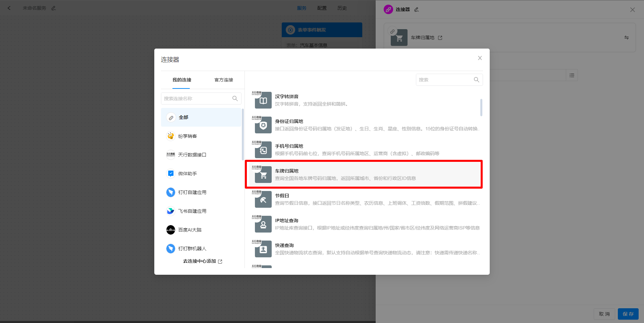Image resolution: width=644 pixels, height=323 pixels.
Task: Click the 保存 button
Action: [x=628, y=314]
